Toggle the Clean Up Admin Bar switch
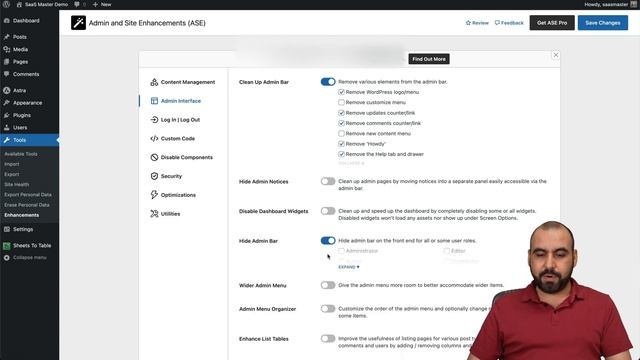Viewport: 640px width, 360px height. click(x=328, y=82)
